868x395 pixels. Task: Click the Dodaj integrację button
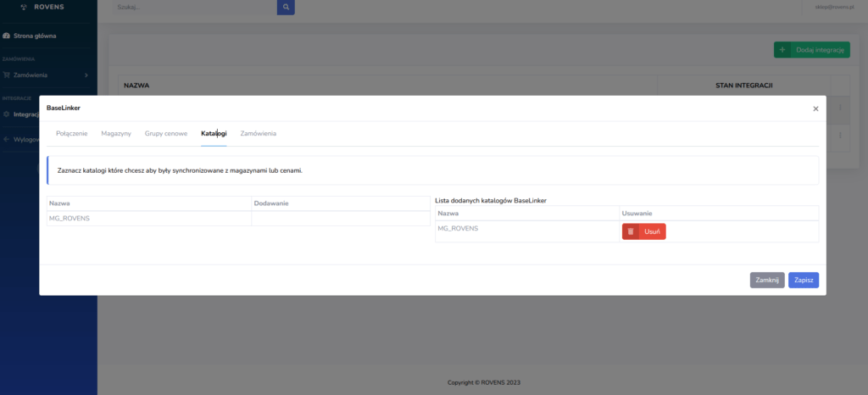(x=811, y=50)
